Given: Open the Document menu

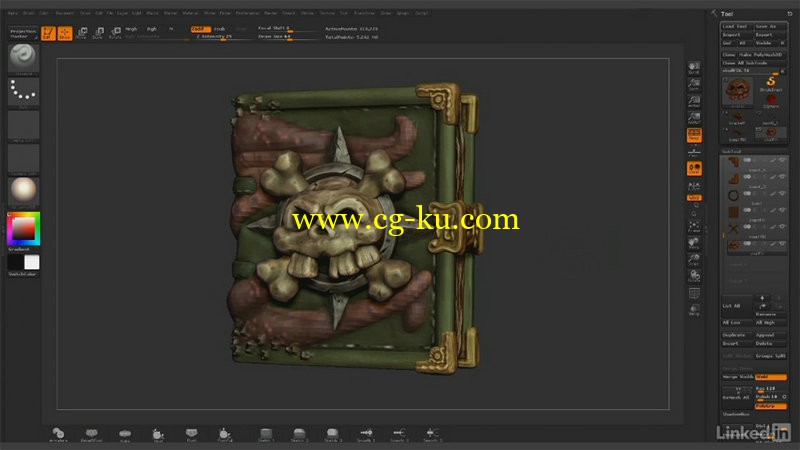Looking at the screenshot, I should (65, 13).
